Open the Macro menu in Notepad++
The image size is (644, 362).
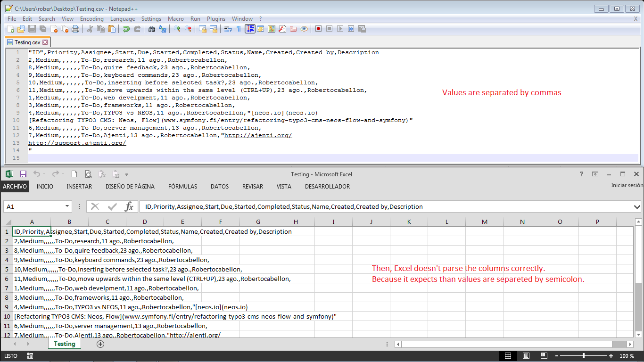click(176, 19)
